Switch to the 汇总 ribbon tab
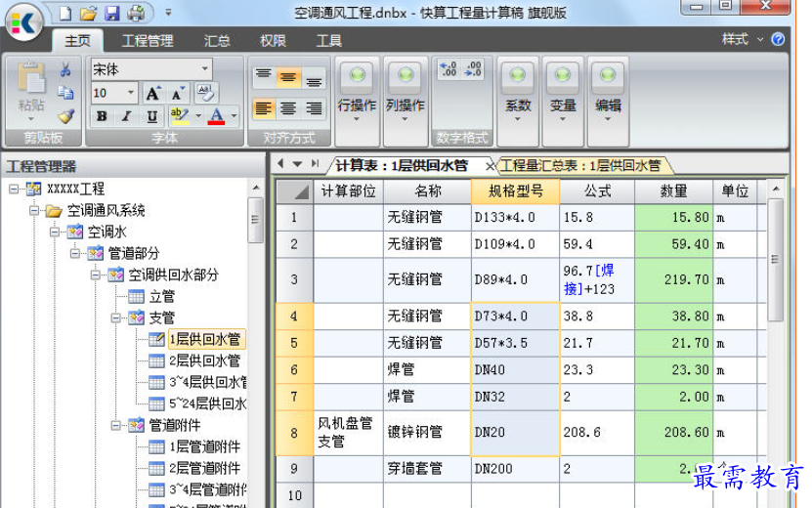This screenshot has width=812, height=508. (x=217, y=40)
